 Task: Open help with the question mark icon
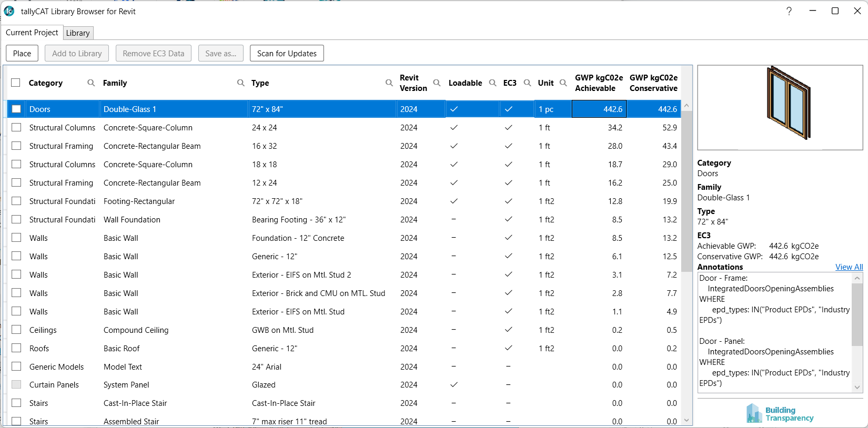(789, 11)
